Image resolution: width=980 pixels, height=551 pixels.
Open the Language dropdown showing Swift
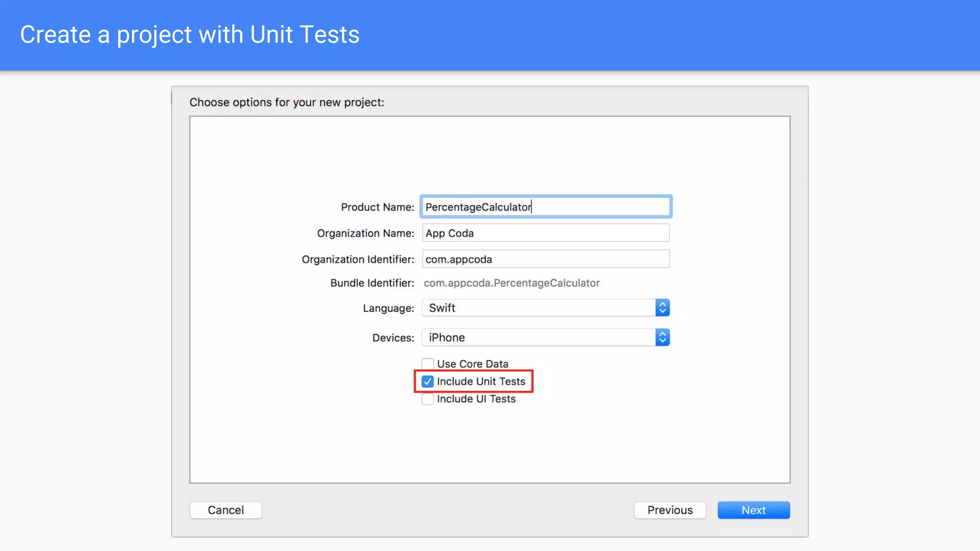point(538,308)
